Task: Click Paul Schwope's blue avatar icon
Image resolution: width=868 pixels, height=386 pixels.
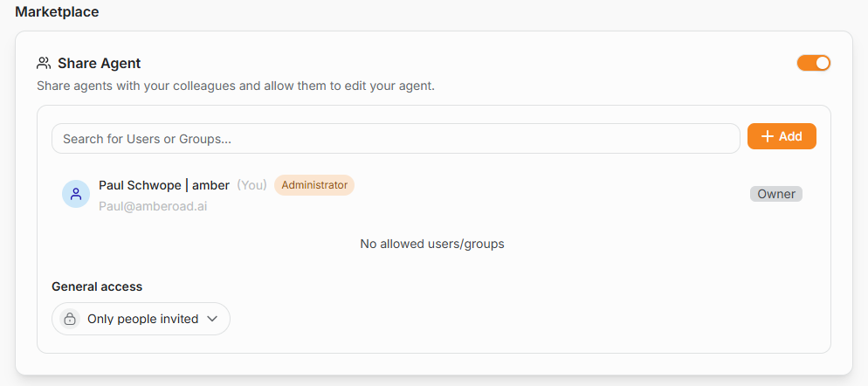Action: (76, 194)
